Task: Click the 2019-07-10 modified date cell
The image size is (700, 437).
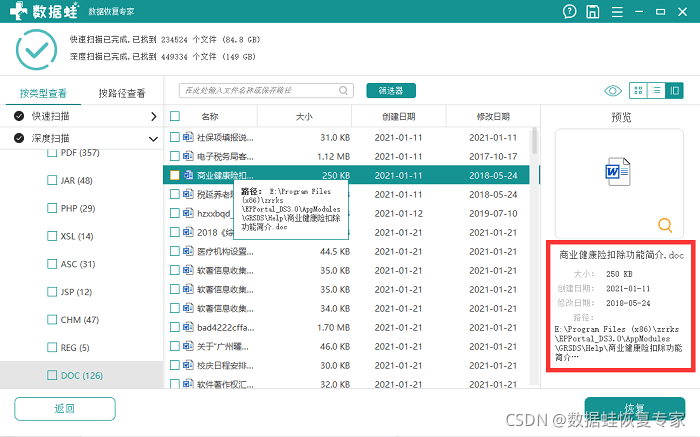Action: coord(493,213)
